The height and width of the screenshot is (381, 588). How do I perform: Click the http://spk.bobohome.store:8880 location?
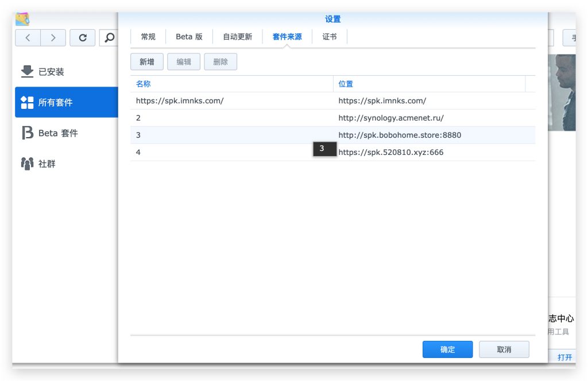[x=400, y=135]
